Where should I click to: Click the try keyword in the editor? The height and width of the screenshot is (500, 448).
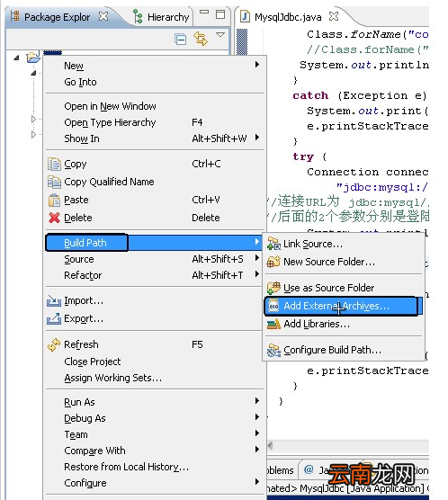point(303,157)
